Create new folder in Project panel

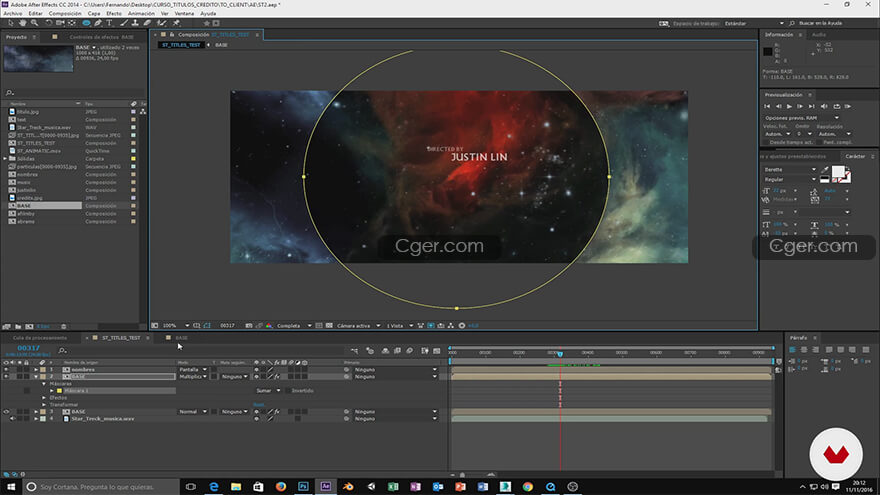pos(18,327)
